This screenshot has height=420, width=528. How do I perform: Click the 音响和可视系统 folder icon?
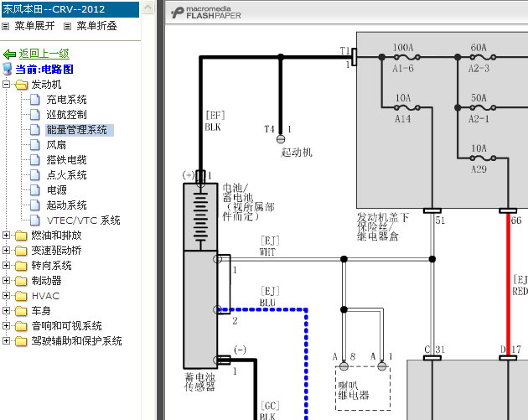(x=21, y=326)
